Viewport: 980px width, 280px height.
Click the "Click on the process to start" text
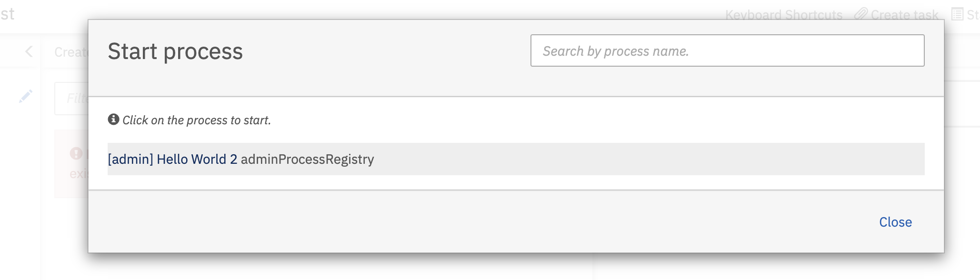coord(196,120)
